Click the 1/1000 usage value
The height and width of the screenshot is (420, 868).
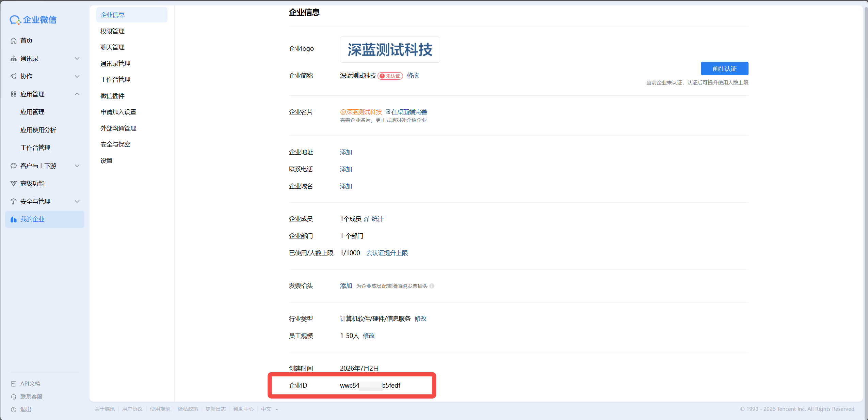tap(350, 253)
